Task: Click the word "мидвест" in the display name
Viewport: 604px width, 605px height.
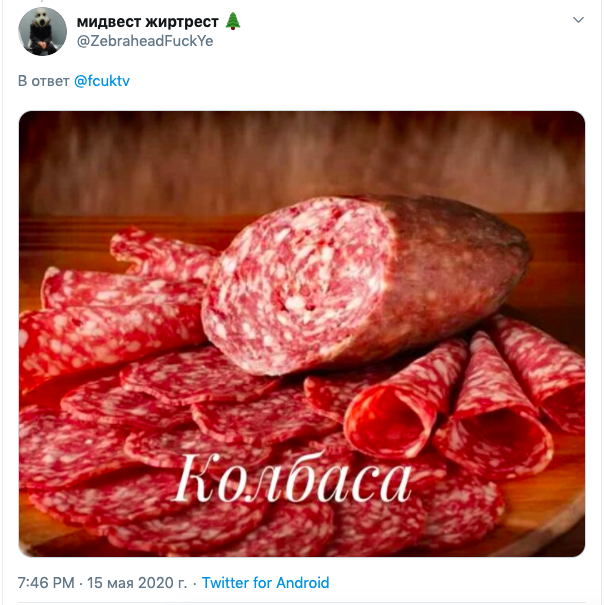Action: pyautogui.click(x=111, y=22)
